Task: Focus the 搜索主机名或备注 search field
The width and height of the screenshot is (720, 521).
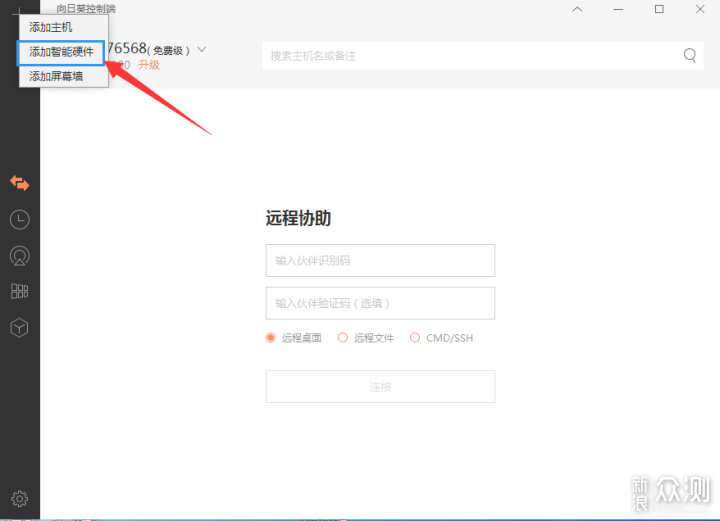Action: (x=483, y=56)
